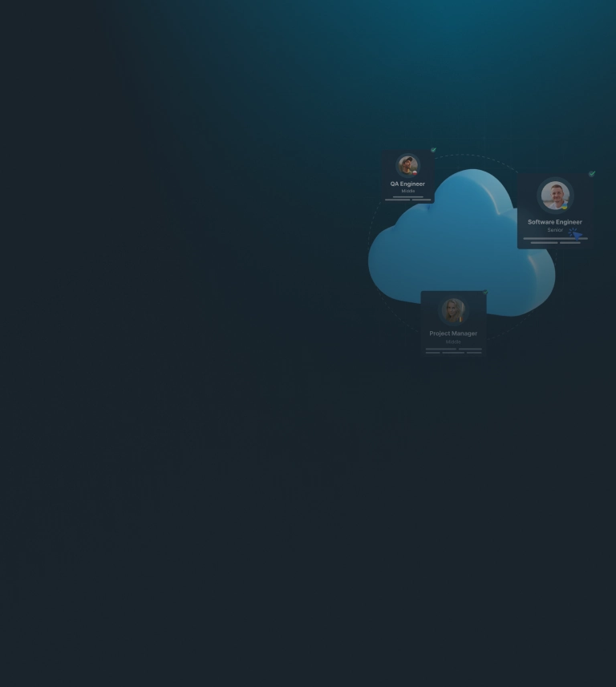Screen dimensions: 616x687
Task: Click the Ukraine flag badge on Software Engineer
Action: pos(565,206)
